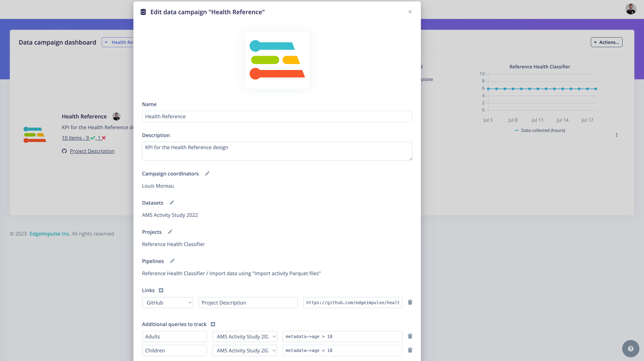Delete the Adults query row
This screenshot has width=644, height=361.
(410, 336)
